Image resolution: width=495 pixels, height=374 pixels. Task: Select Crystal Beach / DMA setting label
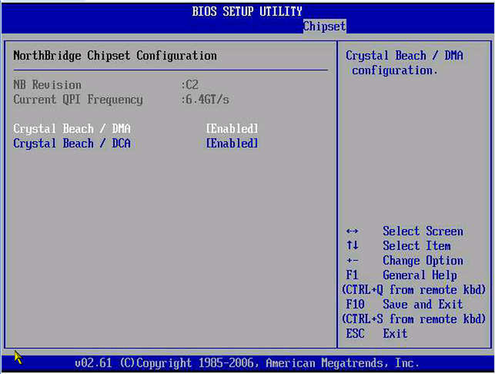click(72, 129)
